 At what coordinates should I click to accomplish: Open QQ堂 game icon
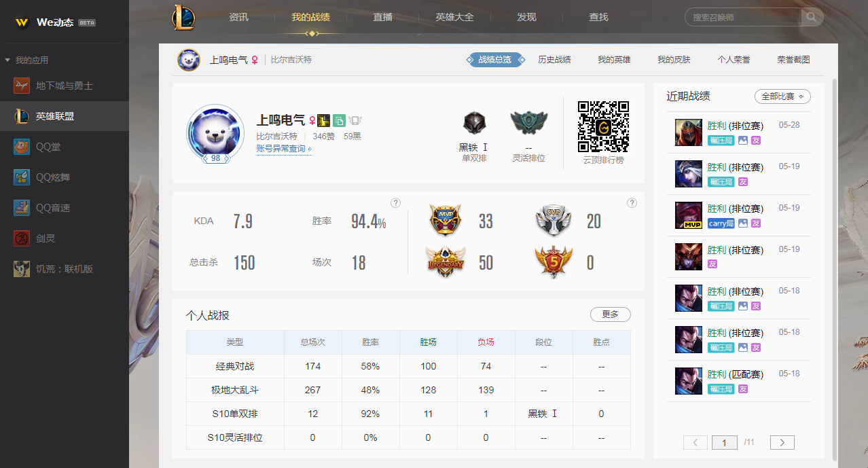(22, 147)
